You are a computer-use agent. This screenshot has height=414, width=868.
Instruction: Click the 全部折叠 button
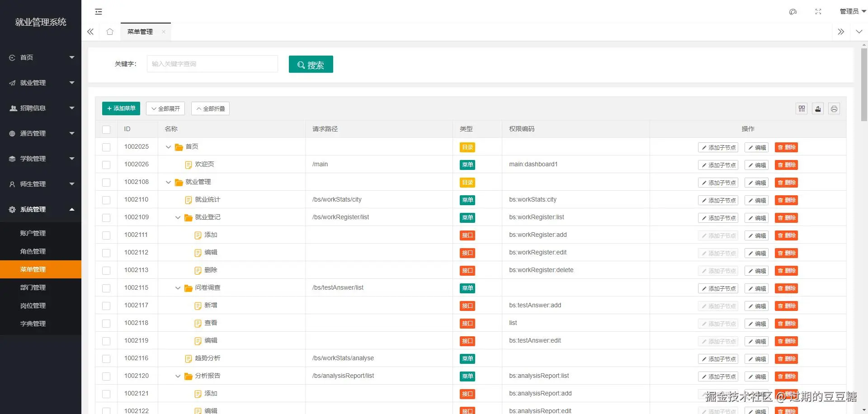tap(210, 108)
